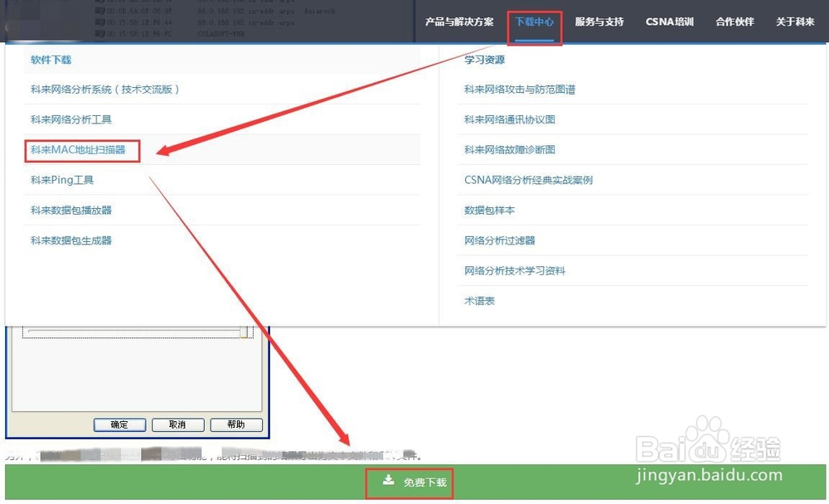829x504 pixels.
Task: Open CSNA网络分析经典实战案例 link
Action: [528, 180]
